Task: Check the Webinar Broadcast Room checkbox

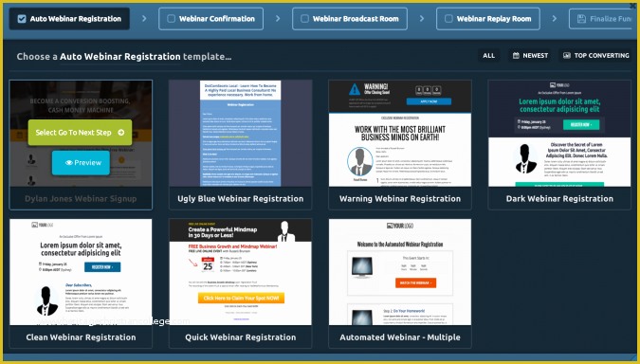Action: (305, 19)
